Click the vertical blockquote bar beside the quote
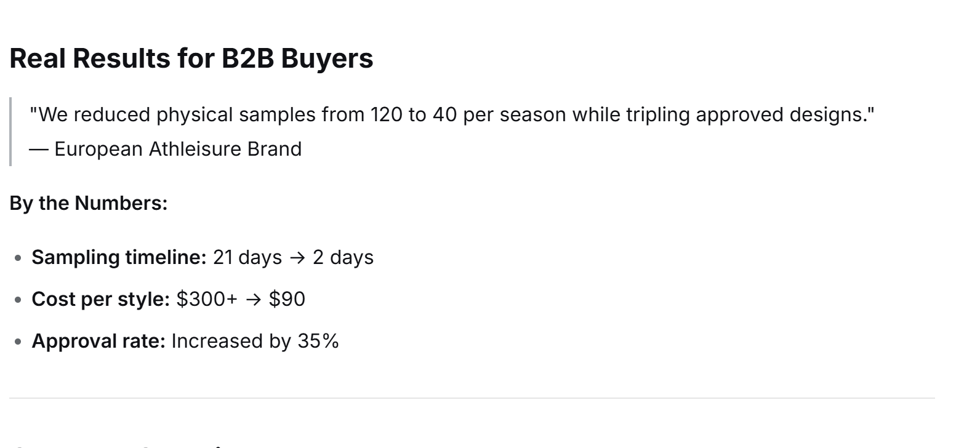 point(10,132)
